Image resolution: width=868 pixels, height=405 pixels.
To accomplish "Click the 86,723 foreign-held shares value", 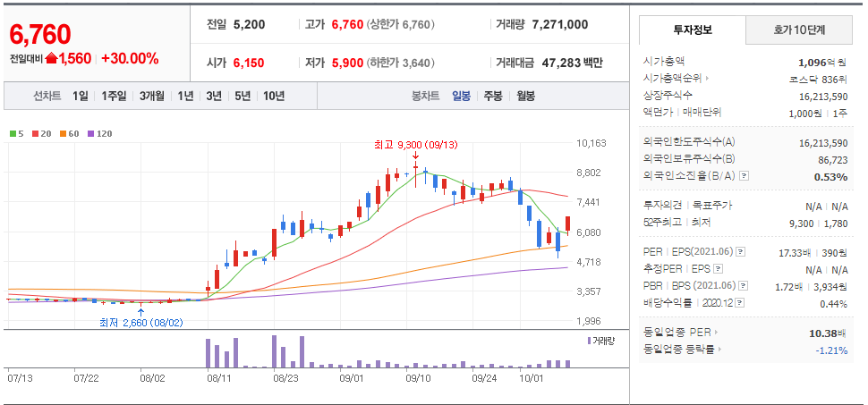I will [x=831, y=160].
